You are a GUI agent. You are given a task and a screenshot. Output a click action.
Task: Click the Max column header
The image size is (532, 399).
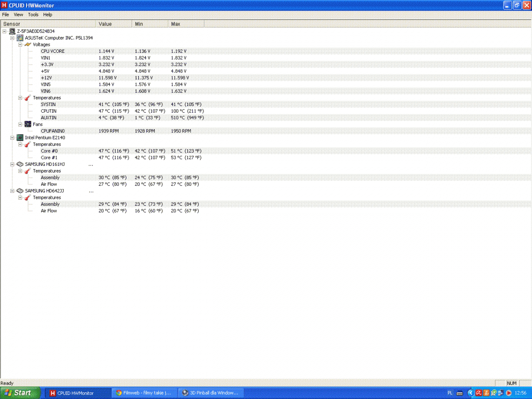(186, 24)
